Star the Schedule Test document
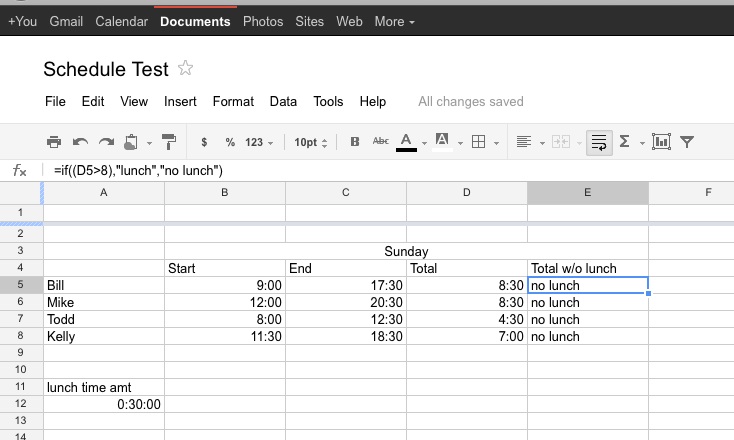This screenshot has height=440, width=734. click(x=185, y=69)
